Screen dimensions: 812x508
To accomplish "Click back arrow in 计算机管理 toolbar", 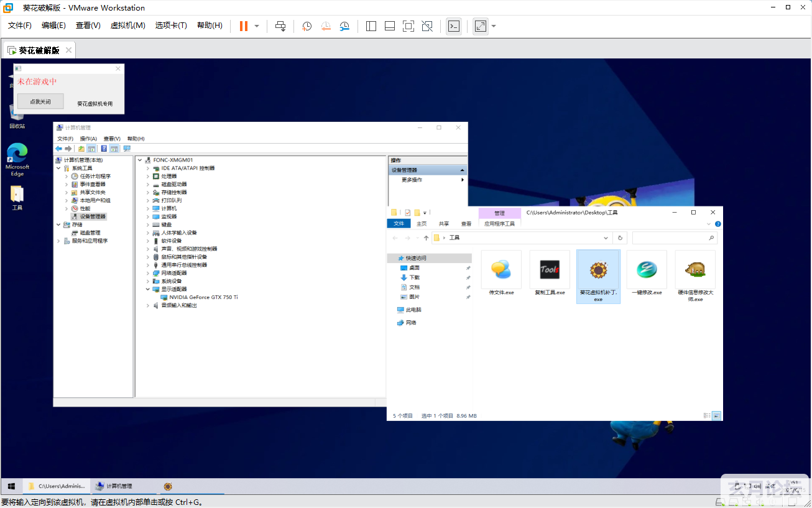I will 58,149.
